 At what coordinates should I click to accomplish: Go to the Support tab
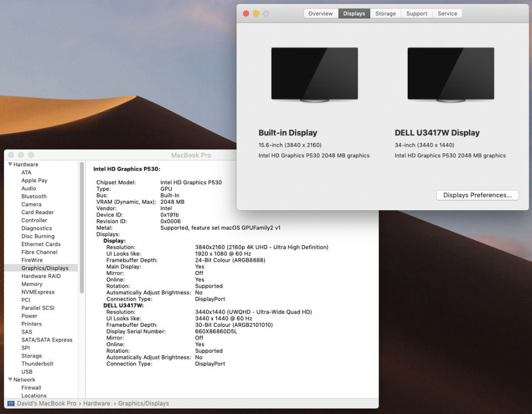417,14
